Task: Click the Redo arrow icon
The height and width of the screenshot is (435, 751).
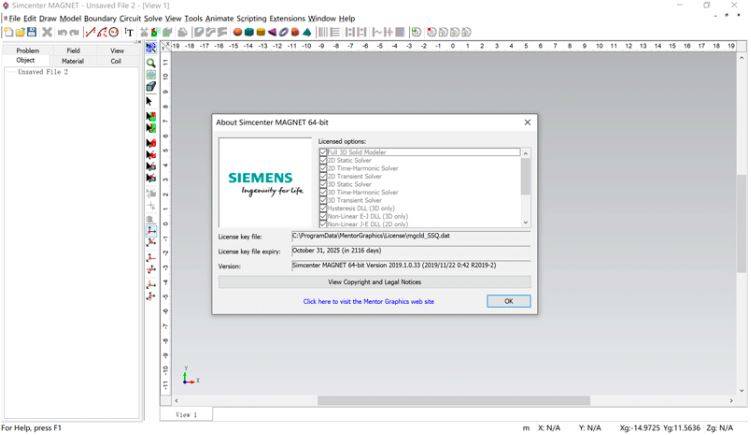Action: [x=74, y=33]
